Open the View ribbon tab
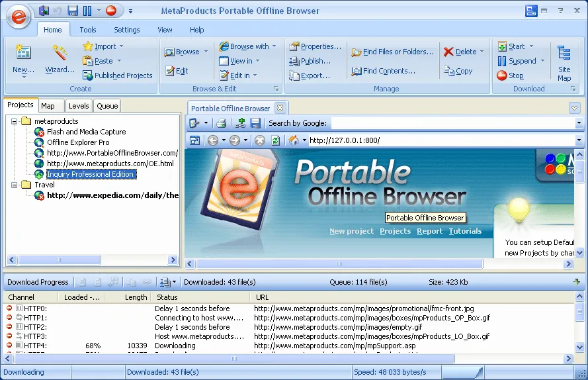Viewport: 588px width, 380px height. [165, 30]
